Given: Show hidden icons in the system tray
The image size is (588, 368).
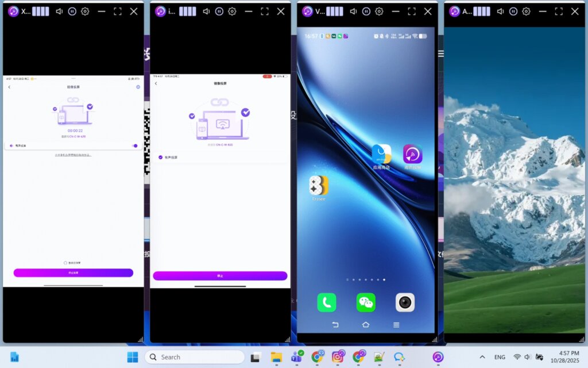Looking at the screenshot, I should pos(482,357).
